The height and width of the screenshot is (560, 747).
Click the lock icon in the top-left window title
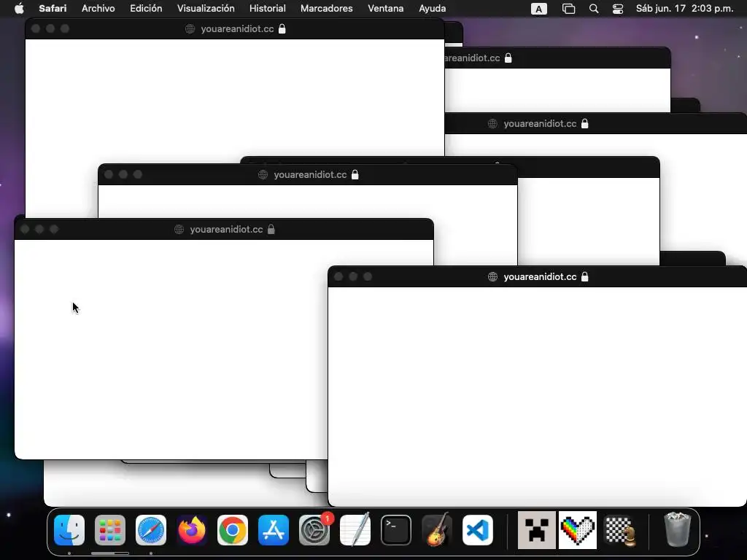click(282, 29)
